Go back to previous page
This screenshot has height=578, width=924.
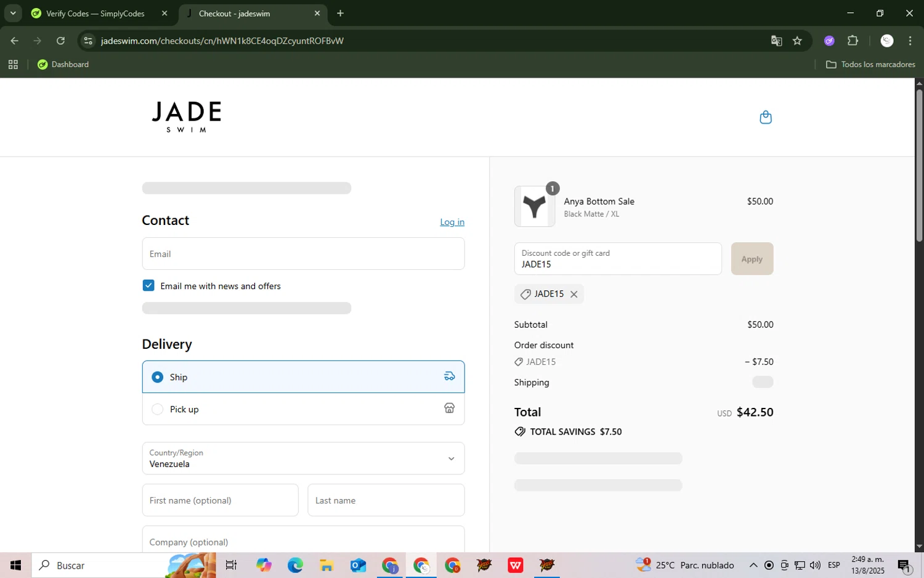pos(14,41)
